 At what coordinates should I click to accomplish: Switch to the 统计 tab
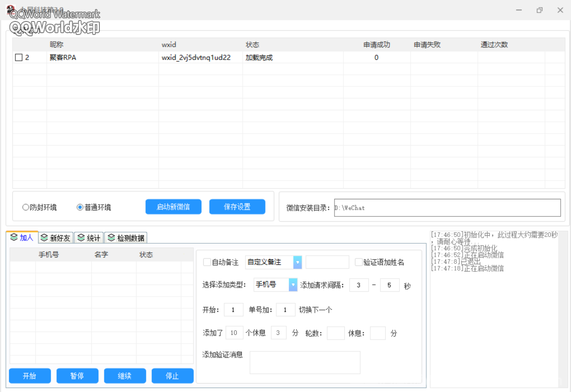point(89,238)
